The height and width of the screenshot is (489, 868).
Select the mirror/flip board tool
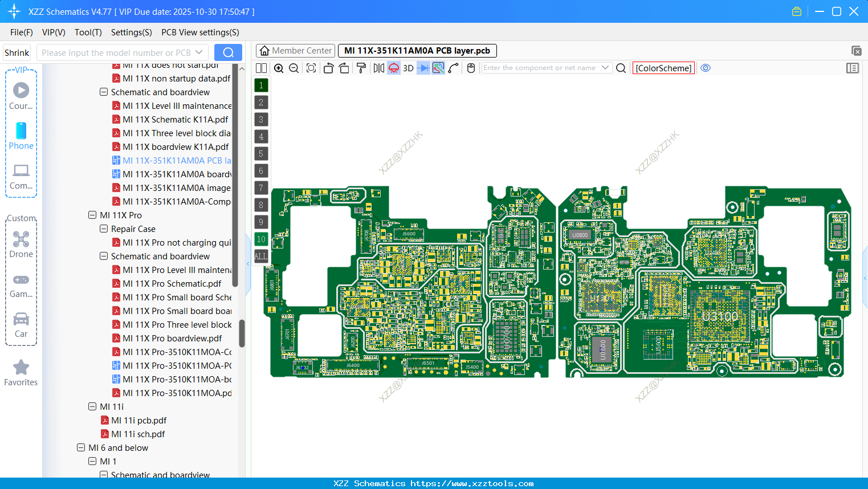pos(380,68)
